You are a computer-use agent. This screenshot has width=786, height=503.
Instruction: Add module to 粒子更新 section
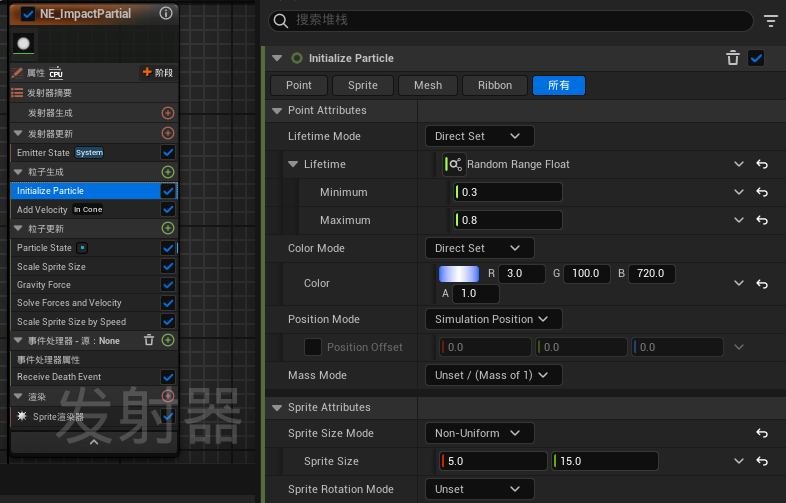coord(168,228)
